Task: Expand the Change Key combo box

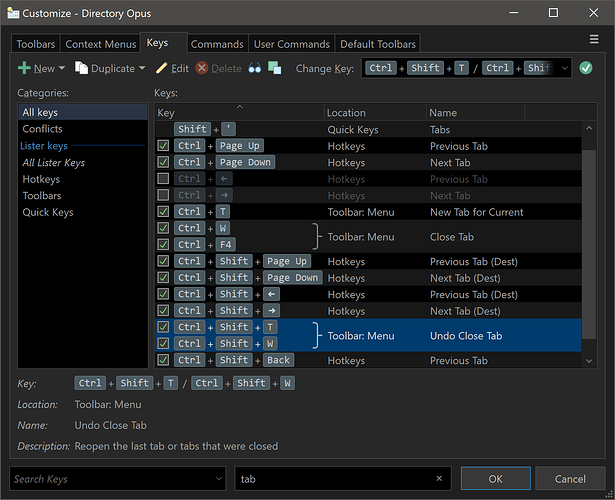Action: coord(564,68)
